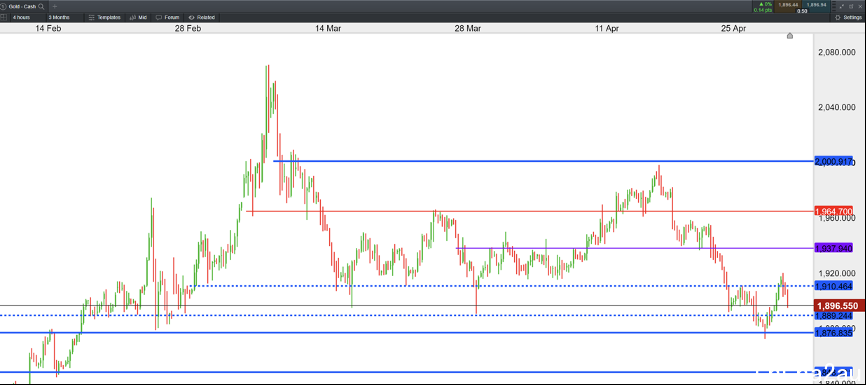Click the 28 Feb date label
The width and height of the screenshot is (866, 385).
point(187,28)
